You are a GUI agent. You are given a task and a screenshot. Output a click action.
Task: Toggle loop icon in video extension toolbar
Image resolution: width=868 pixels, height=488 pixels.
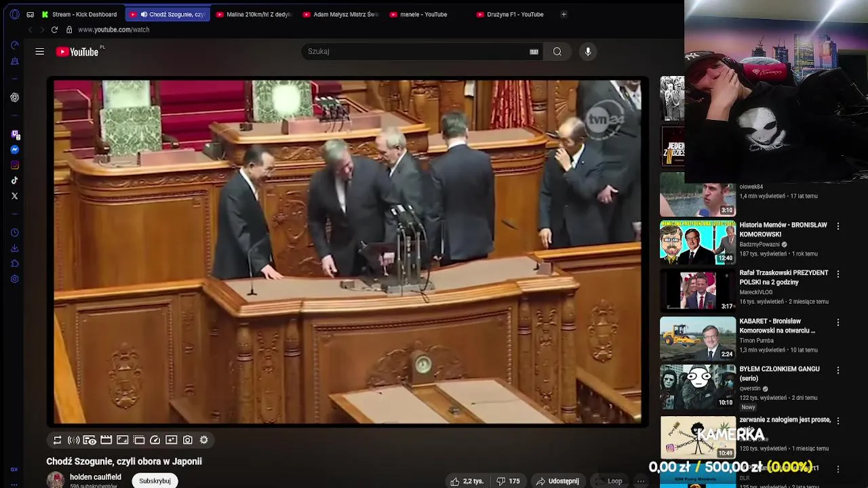tap(57, 440)
